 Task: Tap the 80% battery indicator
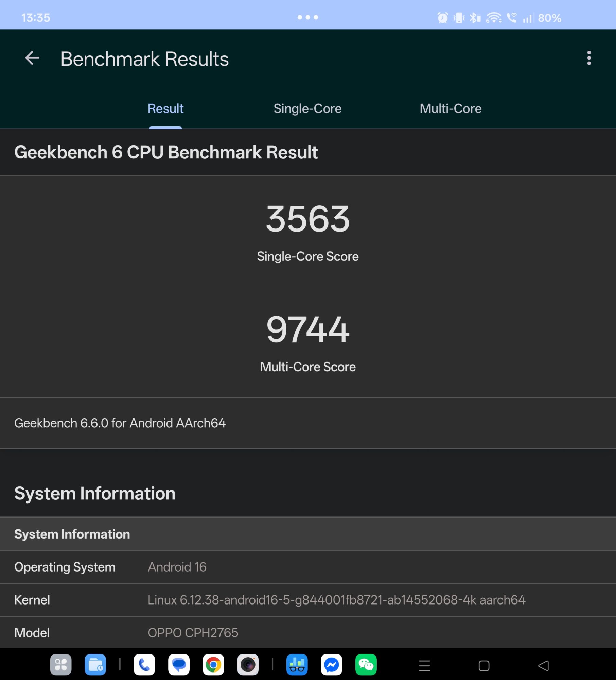point(549,18)
